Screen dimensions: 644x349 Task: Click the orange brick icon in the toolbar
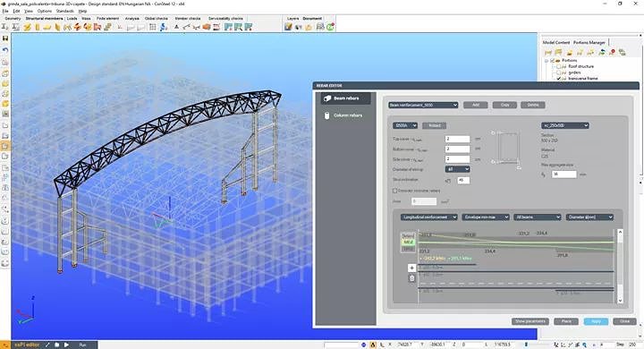(207, 27)
